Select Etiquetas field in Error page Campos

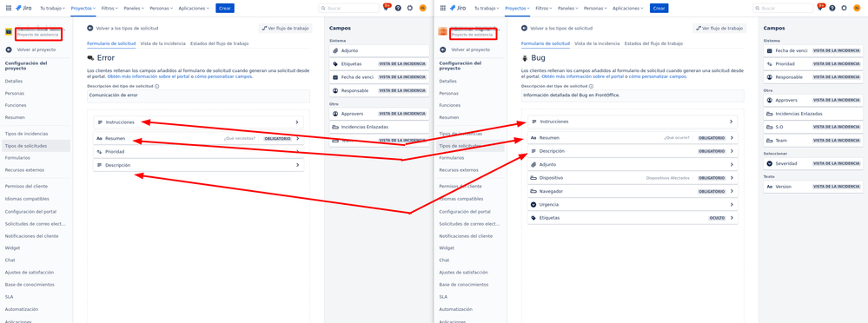379,63
